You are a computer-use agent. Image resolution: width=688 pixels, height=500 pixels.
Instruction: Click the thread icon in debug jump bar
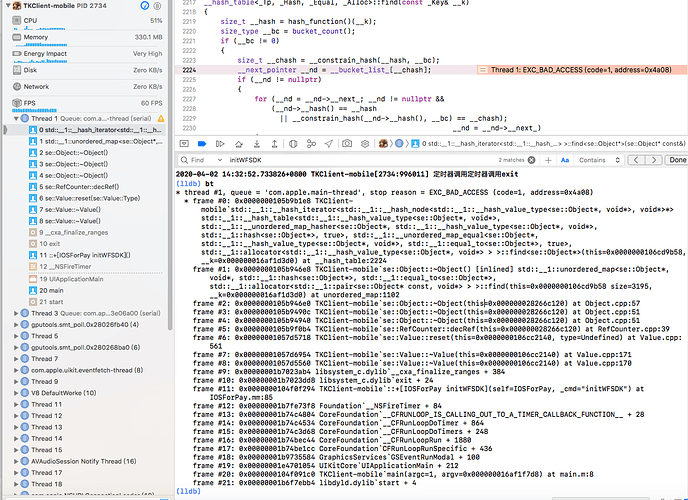coord(399,143)
